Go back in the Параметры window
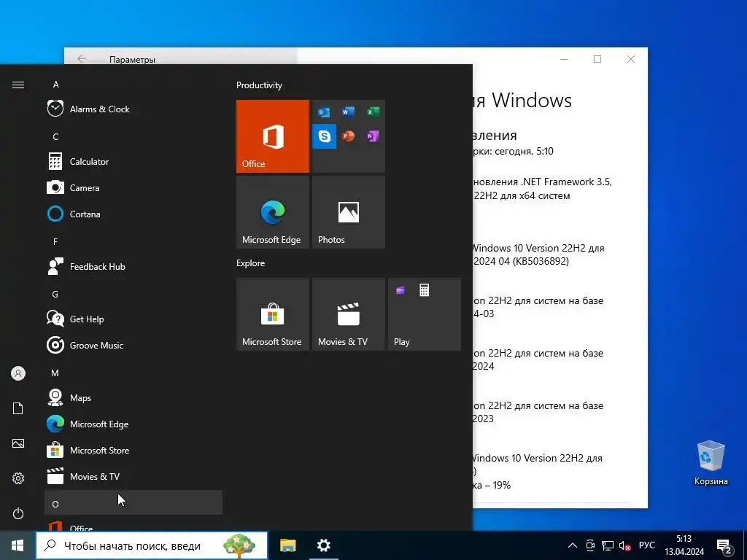 point(82,59)
